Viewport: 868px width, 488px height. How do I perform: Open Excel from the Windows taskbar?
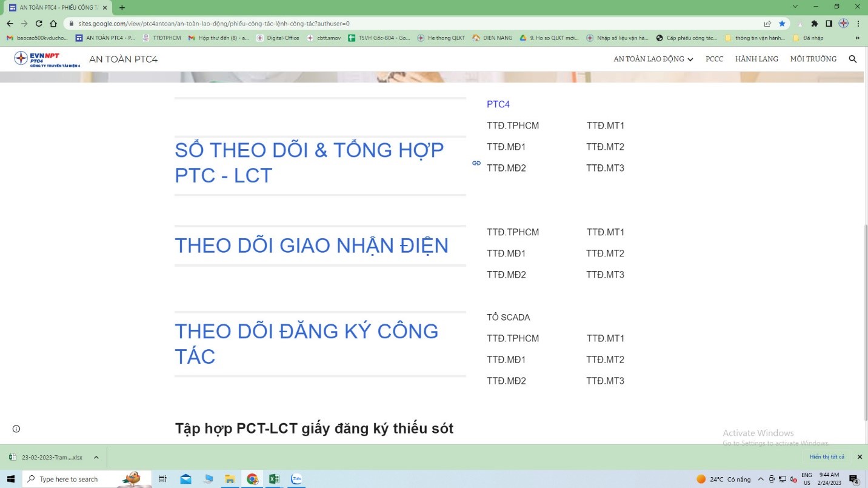click(x=274, y=479)
